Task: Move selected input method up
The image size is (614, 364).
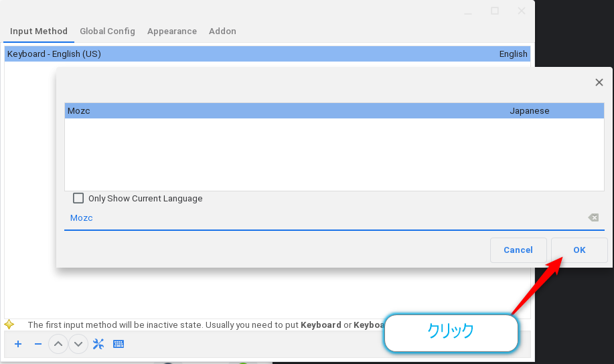Action: [x=58, y=344]
